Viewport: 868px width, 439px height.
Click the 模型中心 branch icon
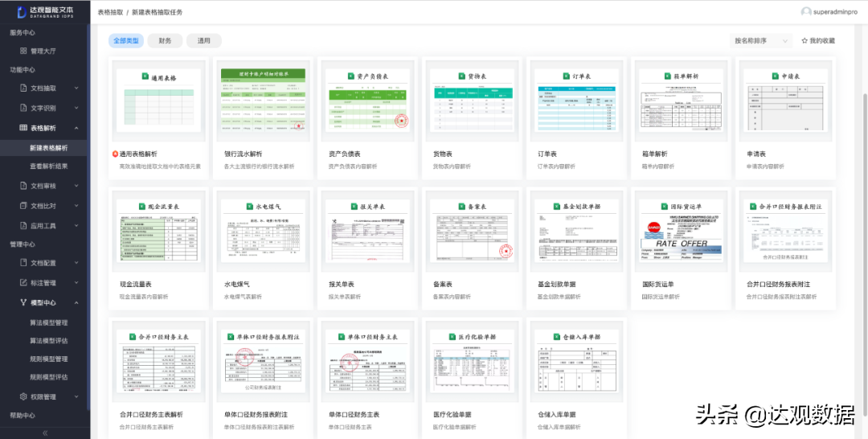point(23,302)
